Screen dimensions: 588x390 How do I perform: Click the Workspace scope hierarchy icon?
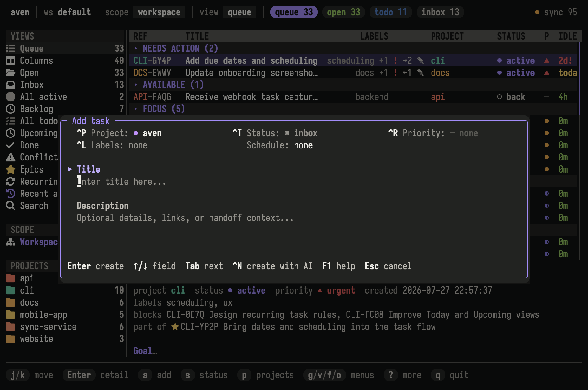[11, 242]
